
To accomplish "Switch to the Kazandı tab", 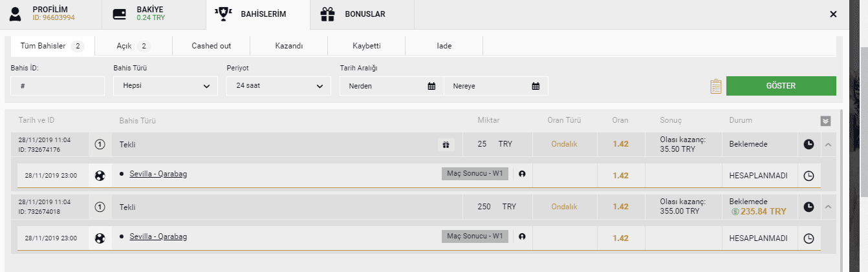I will tap(288, 46).
